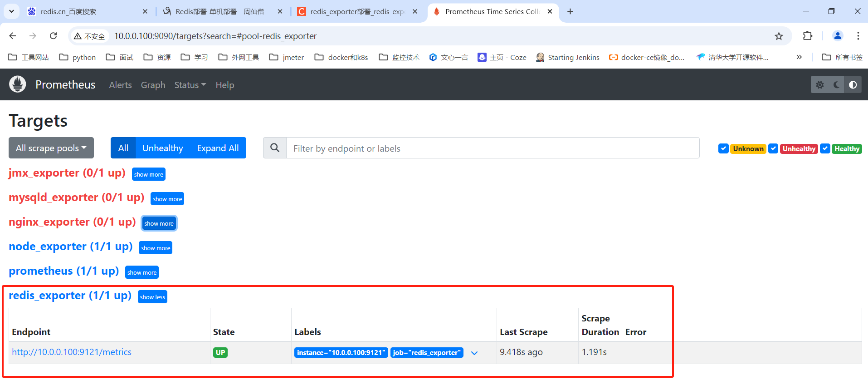Open the 10.0.0.100:9121/metrics endpoint link
This screenshot has width=868, height=390.
pyautogui.click(x=72, y=352)
